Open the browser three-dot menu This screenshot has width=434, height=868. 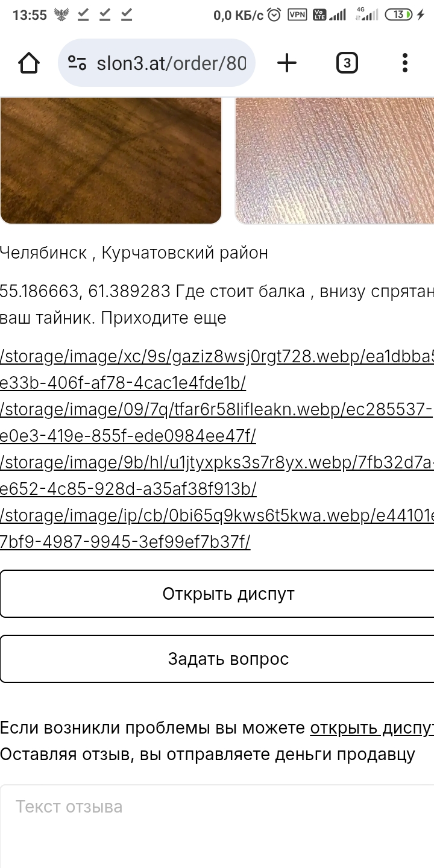[x=404, y=63]
